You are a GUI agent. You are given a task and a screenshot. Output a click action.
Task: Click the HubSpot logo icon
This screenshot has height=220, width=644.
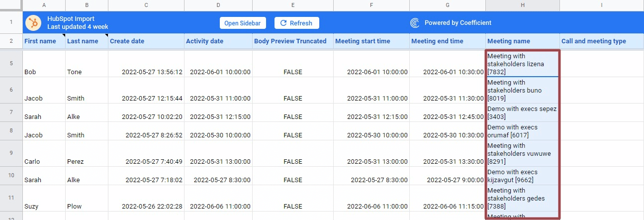(x=33, y=23)
